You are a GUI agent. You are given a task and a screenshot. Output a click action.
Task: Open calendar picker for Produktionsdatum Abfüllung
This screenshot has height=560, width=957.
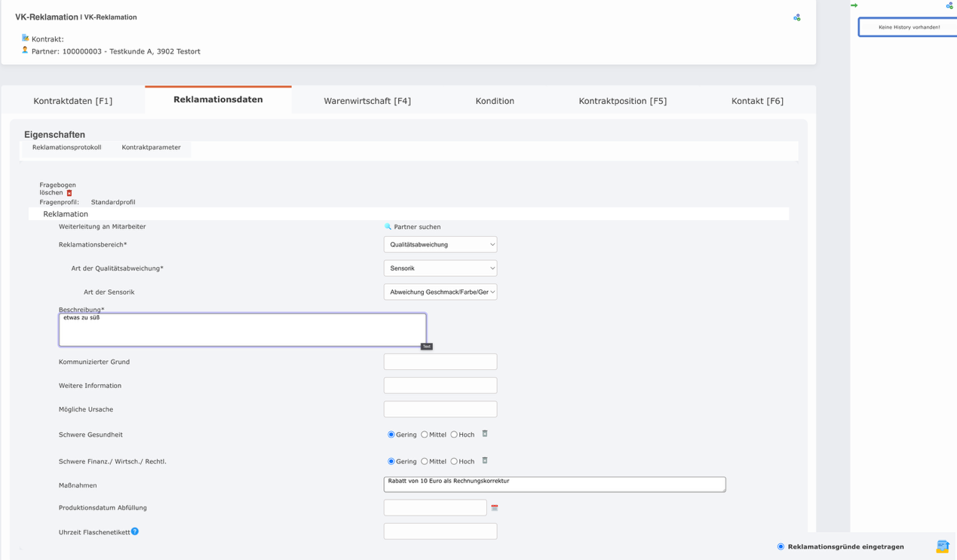[495, 508]
